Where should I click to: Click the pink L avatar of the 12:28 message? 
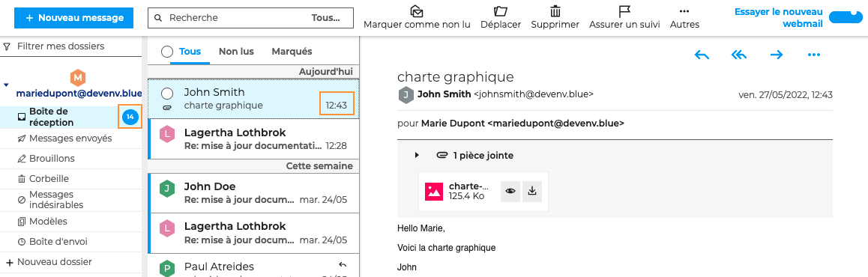coord(166,134)
